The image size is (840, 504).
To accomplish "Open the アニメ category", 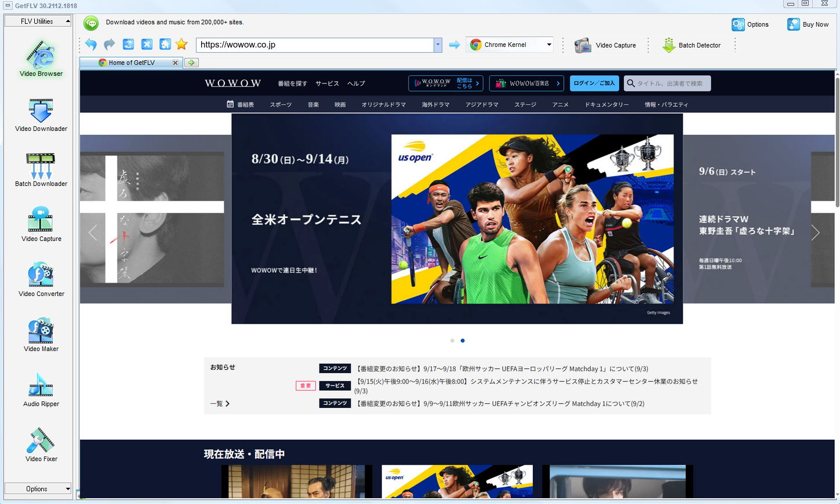I will pos(560,105).
